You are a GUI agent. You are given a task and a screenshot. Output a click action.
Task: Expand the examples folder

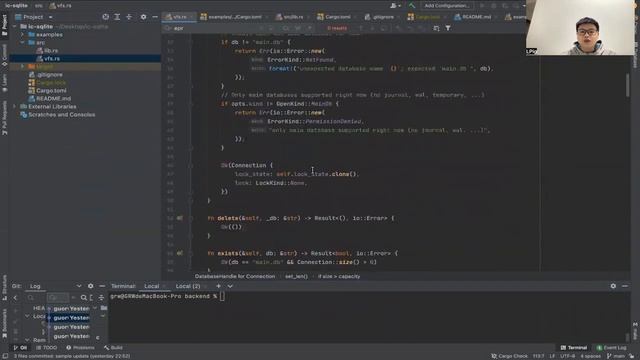(22, 35)
